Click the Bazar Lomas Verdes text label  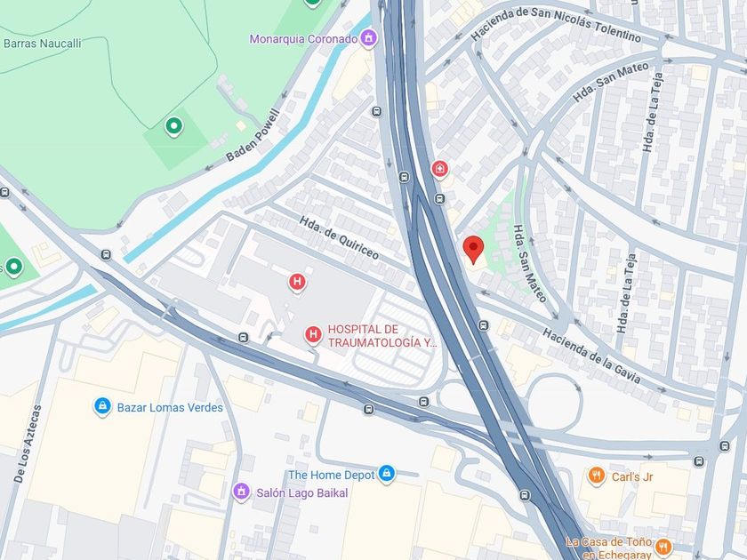(x=170, y=408)
